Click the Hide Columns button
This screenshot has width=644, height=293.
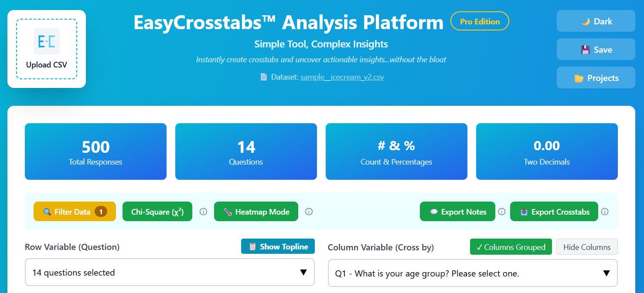[x=587, y=247]
